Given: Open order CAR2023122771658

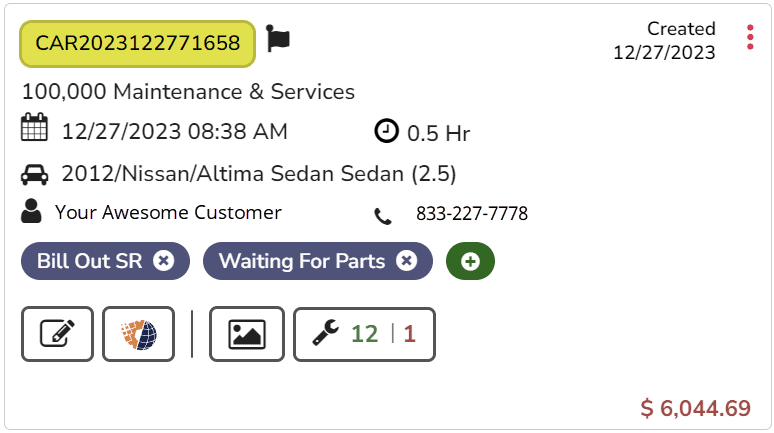Looking at the screenshot, I should click(138, 43).
